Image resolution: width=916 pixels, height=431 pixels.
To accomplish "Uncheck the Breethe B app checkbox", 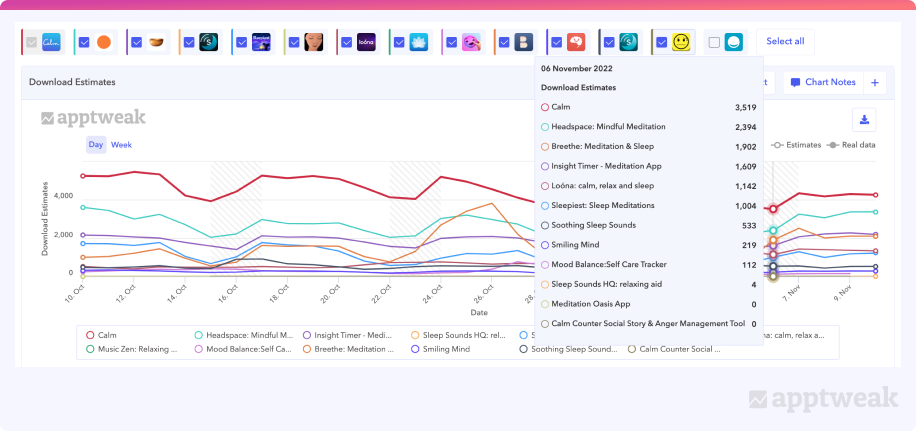I will (x=505, y=42).
